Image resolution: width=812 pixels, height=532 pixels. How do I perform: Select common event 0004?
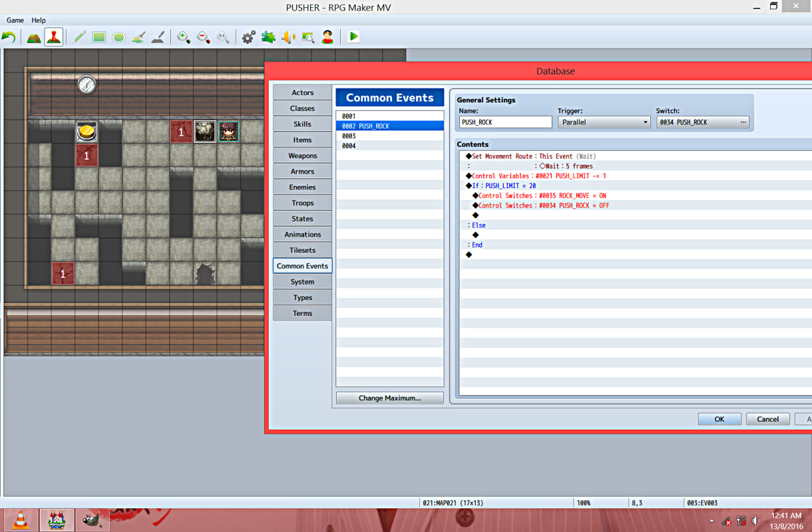(389, 146)
